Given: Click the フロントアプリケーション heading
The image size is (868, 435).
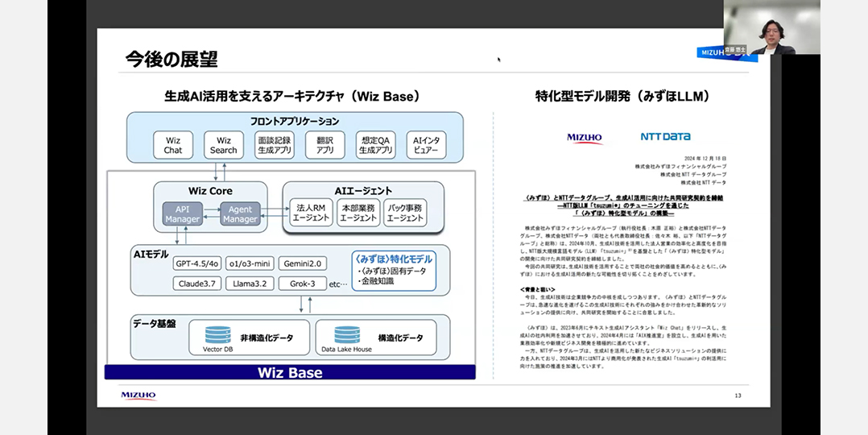Looking at the screenshot, I should (295, 121).
